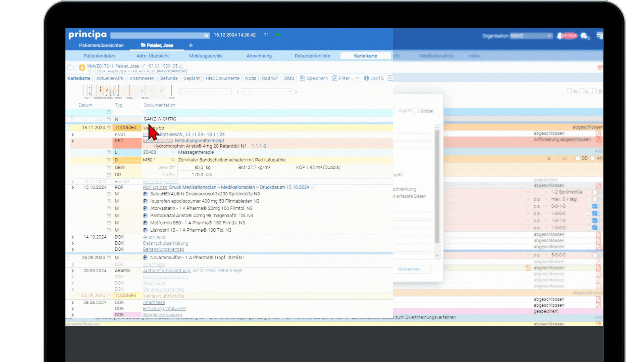This screenshot has height=362, width=644.
Task: Open the chat messages icon
Action: coord(584,36)
